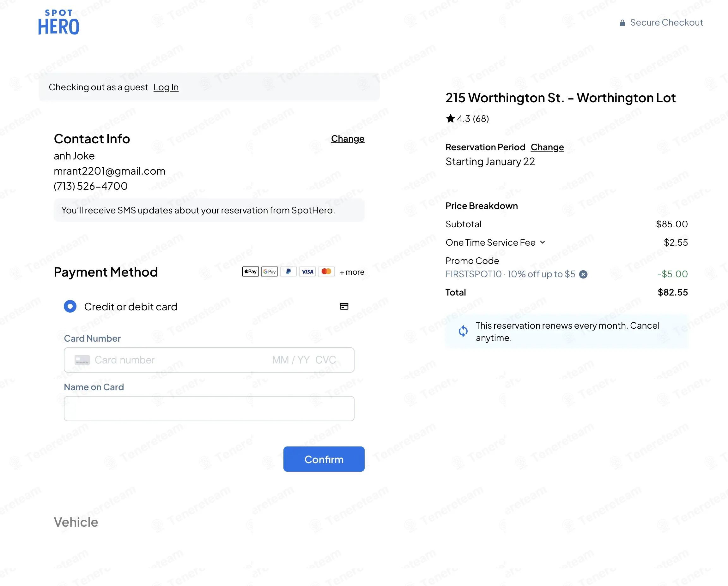728x586 pixels.
Task: Change the Reservation Period
Action: coord(547,147)
